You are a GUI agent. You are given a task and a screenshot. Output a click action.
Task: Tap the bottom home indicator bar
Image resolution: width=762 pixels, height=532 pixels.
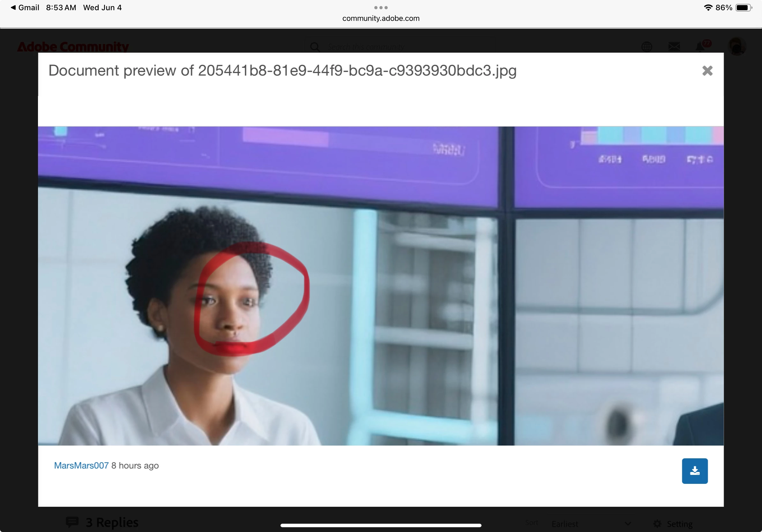tap(381, 525)
